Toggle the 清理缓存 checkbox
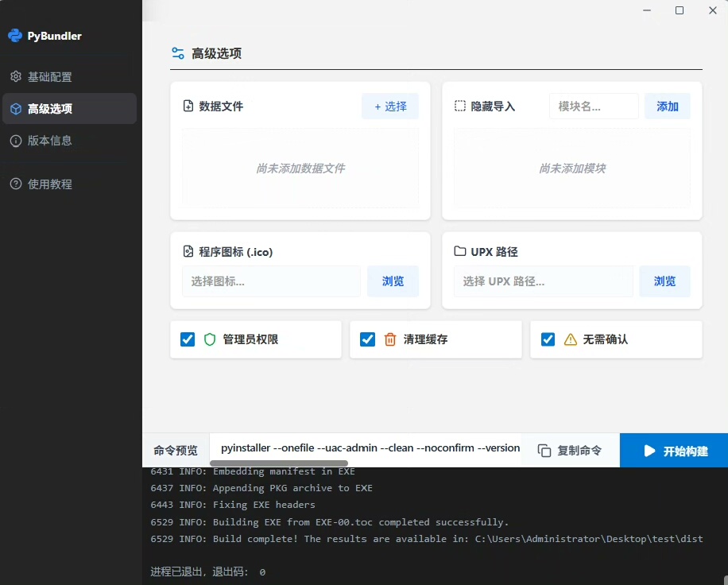 367,339
